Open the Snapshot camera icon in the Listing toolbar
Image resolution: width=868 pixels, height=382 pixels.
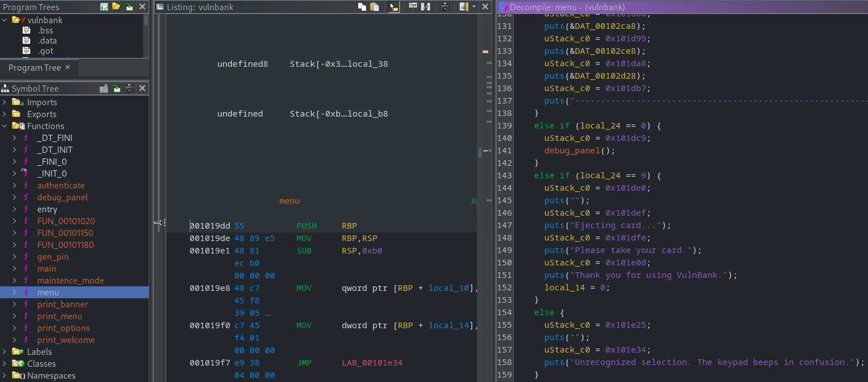(445, 6)
